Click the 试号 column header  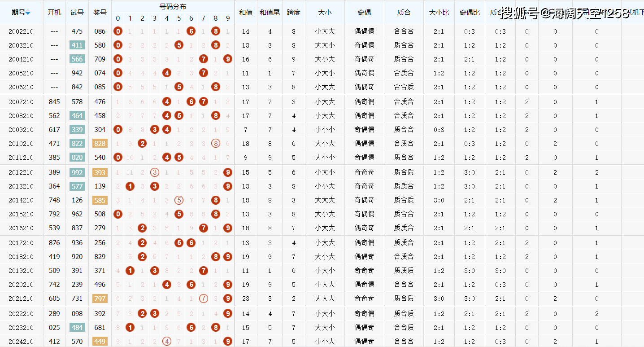point(77,13)
